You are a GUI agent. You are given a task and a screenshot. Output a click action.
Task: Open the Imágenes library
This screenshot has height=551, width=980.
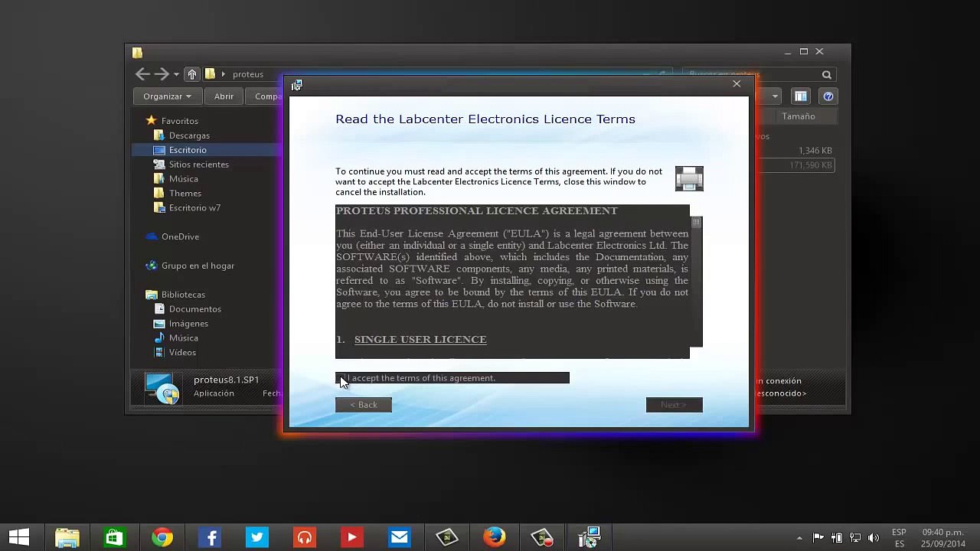[x=188, y=324]
